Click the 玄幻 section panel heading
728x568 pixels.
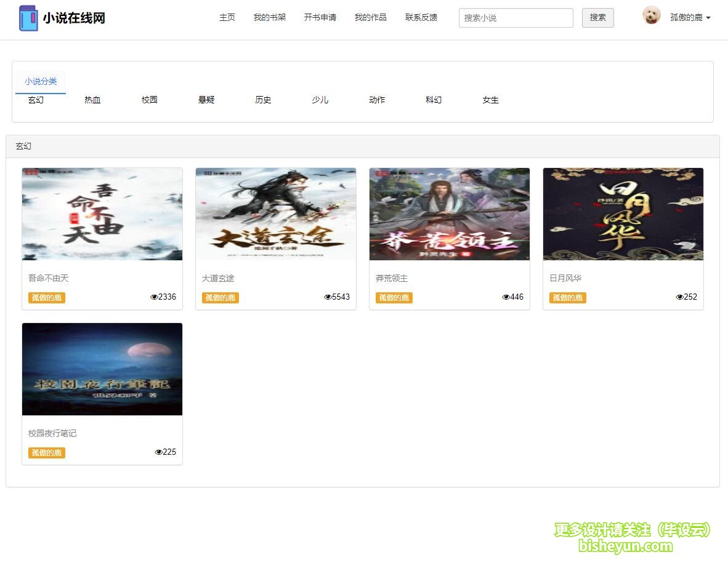pyautogui.click(x=363, y=146)
